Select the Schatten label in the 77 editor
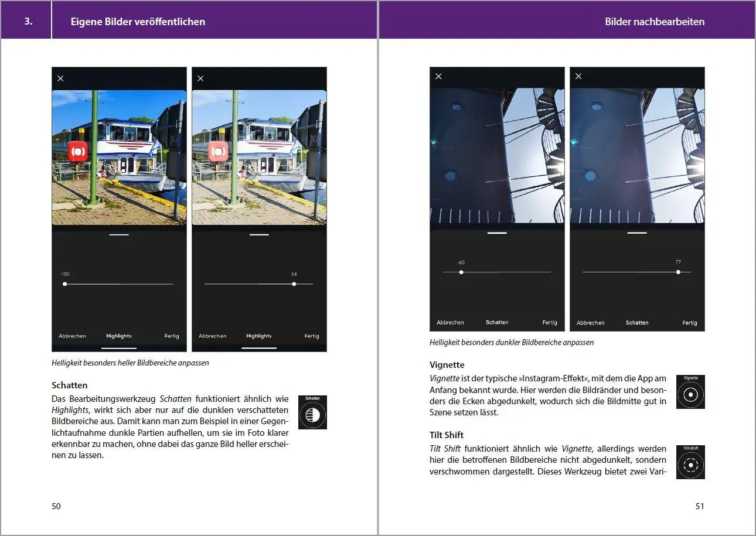This screenshot has width=756, height=536. coord(637,323)
